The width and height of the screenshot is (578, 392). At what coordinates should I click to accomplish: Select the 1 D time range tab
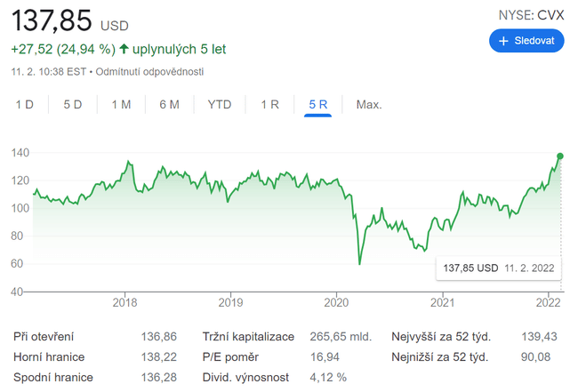click(24, 105)
